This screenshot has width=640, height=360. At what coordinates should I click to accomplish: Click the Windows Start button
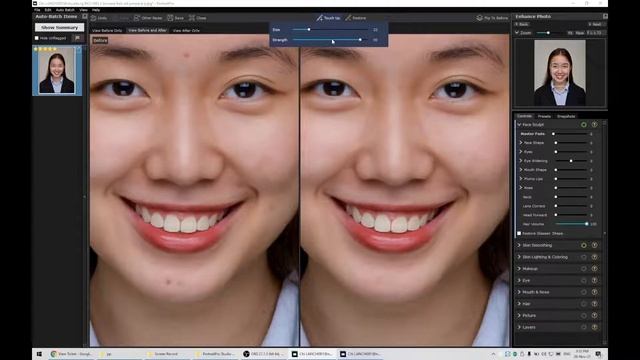pos(39,354)
